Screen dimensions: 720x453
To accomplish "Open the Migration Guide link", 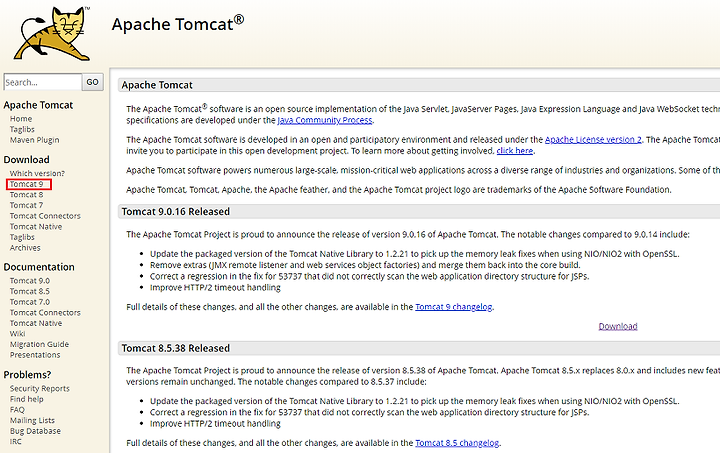I will pyautogui.click(x=39, y=344).
